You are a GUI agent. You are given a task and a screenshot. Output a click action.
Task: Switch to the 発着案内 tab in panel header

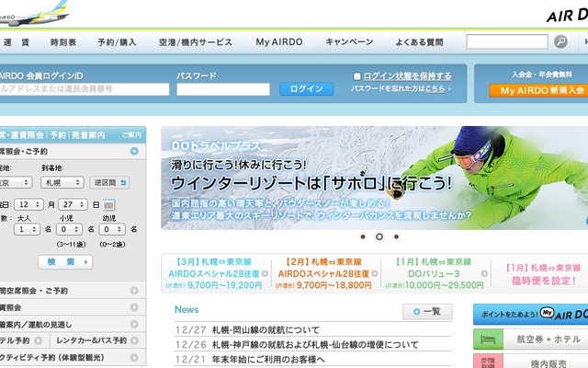[x=88, y=135]
